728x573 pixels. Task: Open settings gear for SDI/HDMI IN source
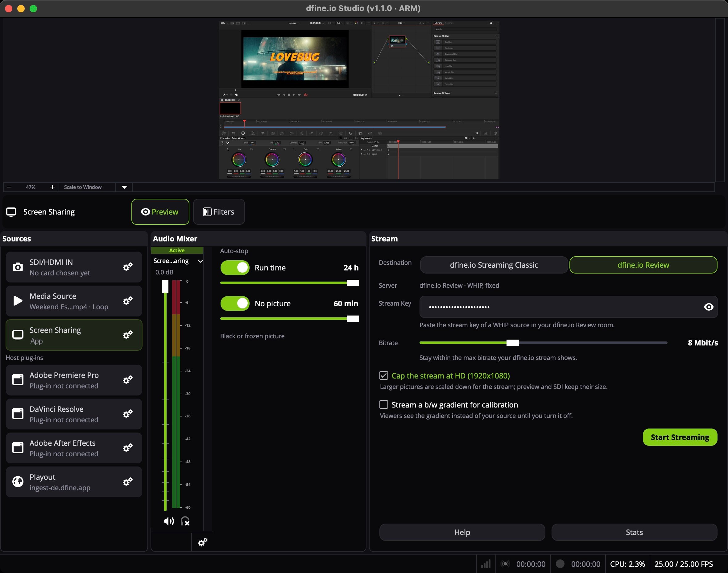click(127, 267)
